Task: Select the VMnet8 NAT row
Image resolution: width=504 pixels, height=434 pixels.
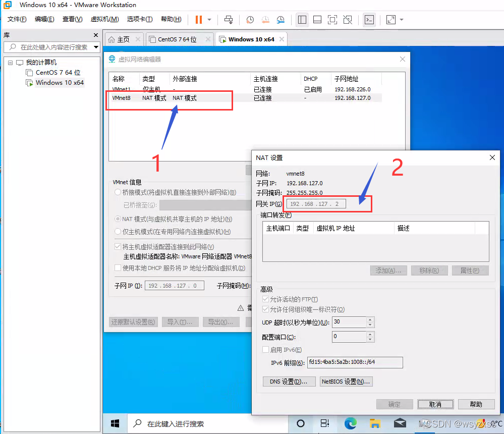Action: pyautogui.click(x=245, y=98)
